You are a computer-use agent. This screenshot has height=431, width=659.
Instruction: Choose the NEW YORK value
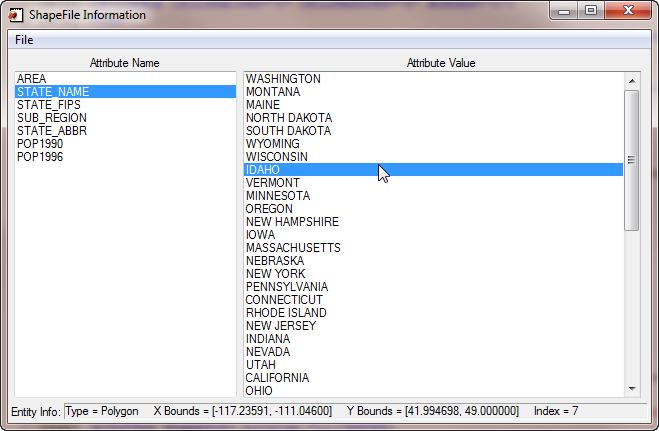433,274
